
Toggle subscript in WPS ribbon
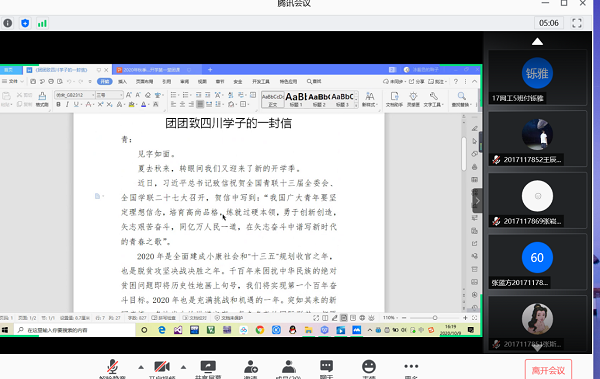pyautogui.click(x=109, y=104)
